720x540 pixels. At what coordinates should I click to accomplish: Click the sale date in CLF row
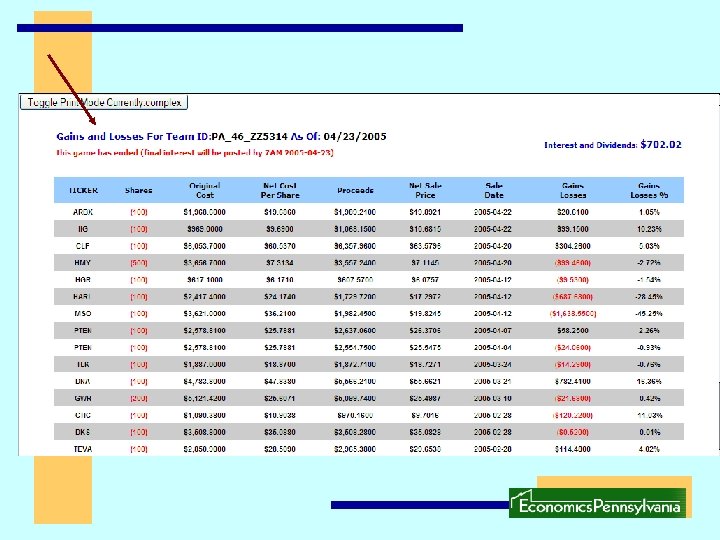[x=493, y=246]
